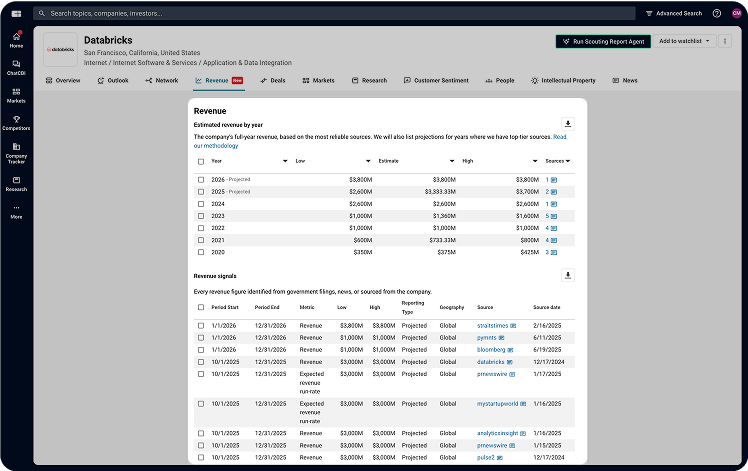The height and width of the screenshot is (471, 748).
Task: Go to Markets in the left sidebar
Action: pos(16,95)
